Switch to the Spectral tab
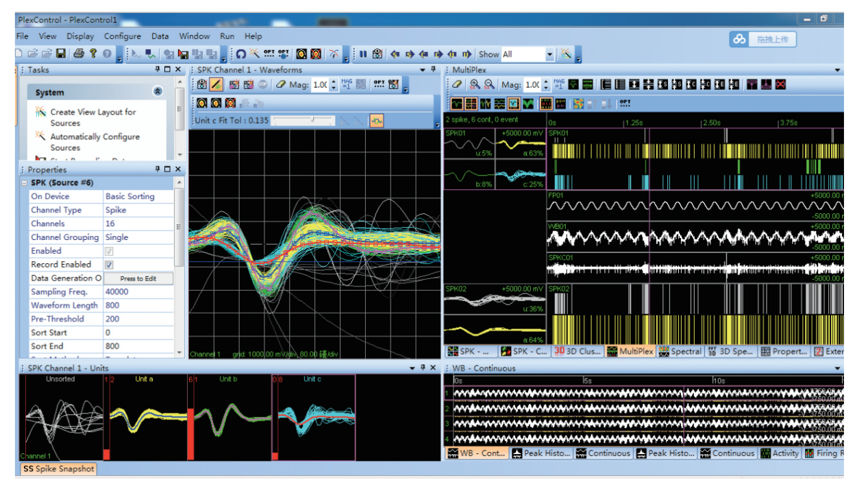Screen dimensions: 868x491 coord(680,351)
